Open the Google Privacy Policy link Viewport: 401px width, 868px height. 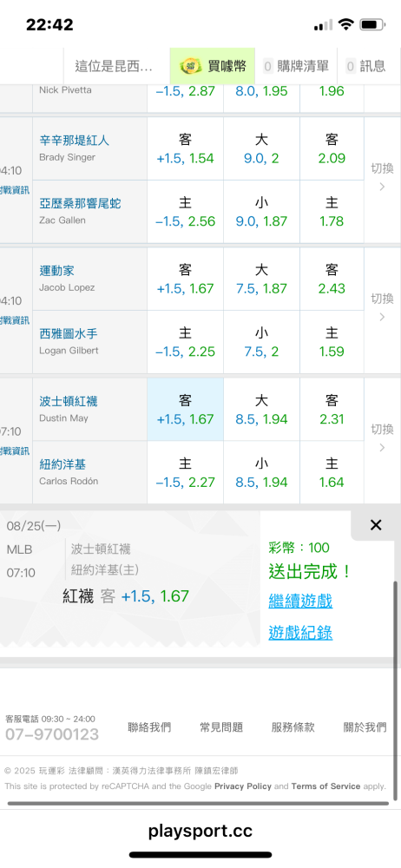pos(243,786)
